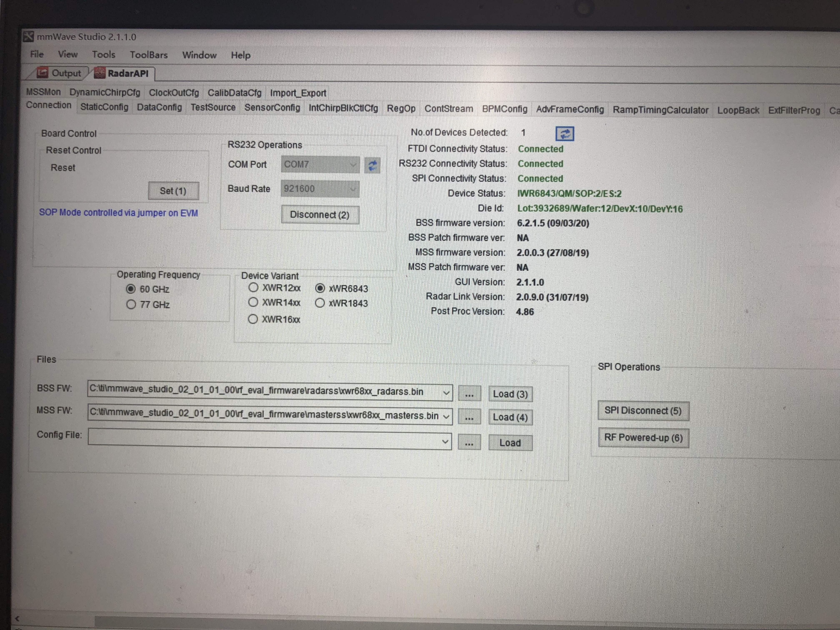Image resolution: width=840 pixels, height=630 pixels.
Task: Browse for MSS FW file
Action: tap(469, 417)
